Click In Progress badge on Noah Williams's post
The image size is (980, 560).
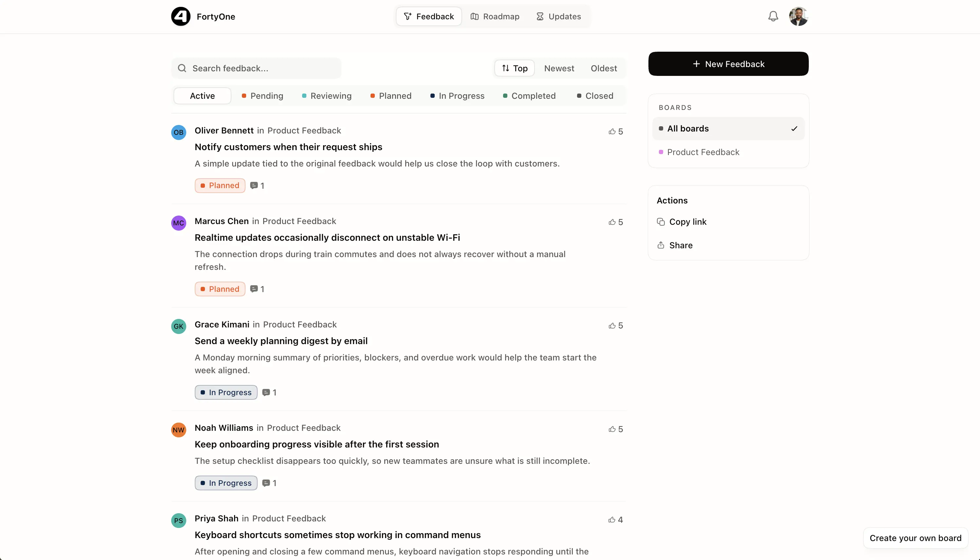(x=226, y=483)
